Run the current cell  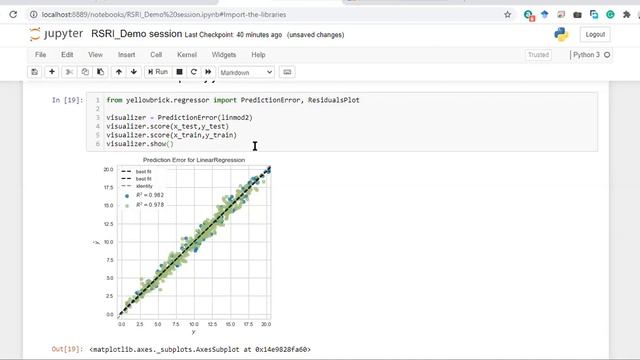pyautogui.click(x=158, y=72)
